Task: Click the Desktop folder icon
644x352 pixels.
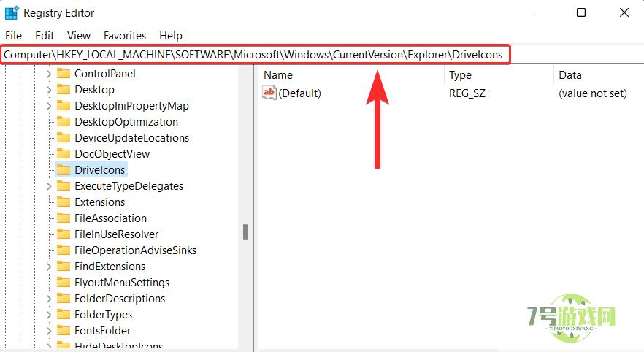Action: 64,89
